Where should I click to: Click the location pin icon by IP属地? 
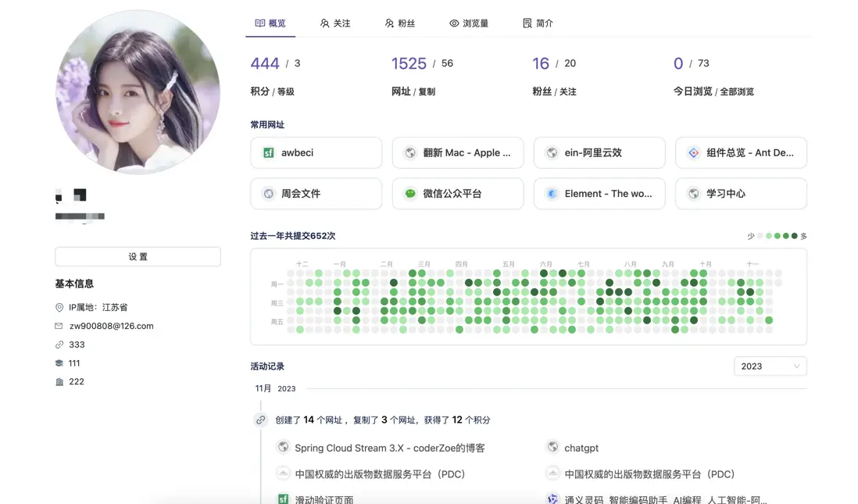59,308
